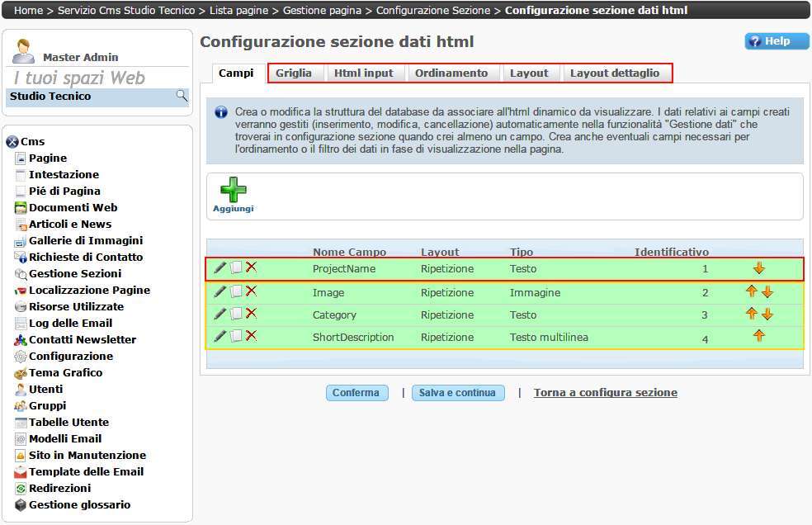Open the Help button
Image resolution: width=812 pixels, height=525 pixels.
click(x=770, y=41)
